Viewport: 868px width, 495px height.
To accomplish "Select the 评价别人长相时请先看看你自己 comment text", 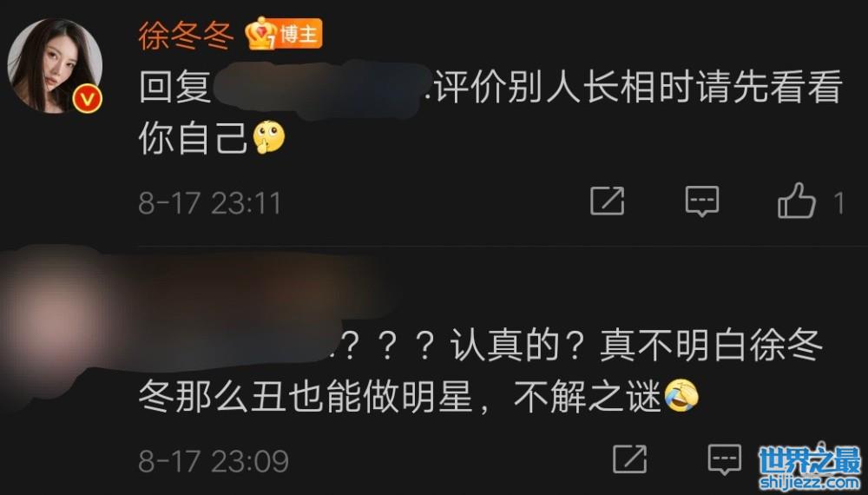I will coord(490,112).
